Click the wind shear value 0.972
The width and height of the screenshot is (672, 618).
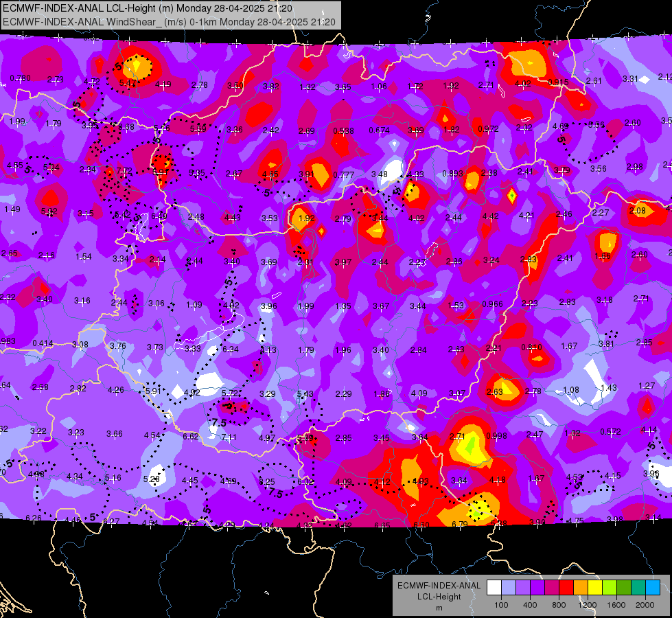click(488, 128)
